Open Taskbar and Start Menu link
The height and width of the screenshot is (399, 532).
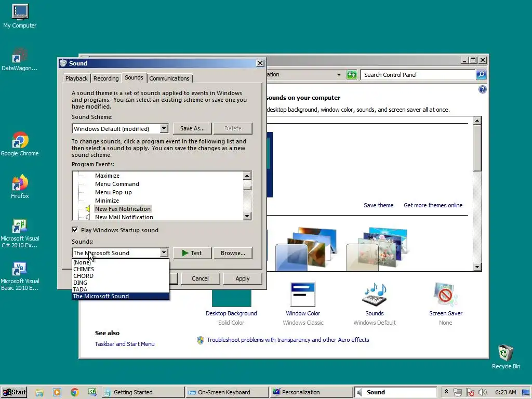125,344
